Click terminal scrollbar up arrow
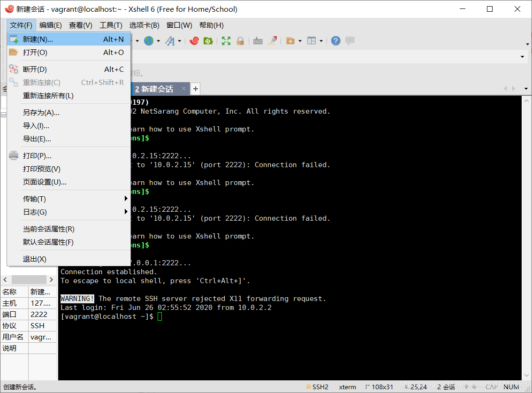 click(x=526, y=100)
